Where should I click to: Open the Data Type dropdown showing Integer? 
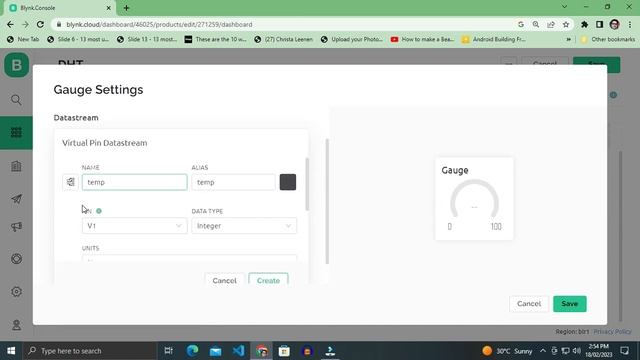(x=244, y=226)
